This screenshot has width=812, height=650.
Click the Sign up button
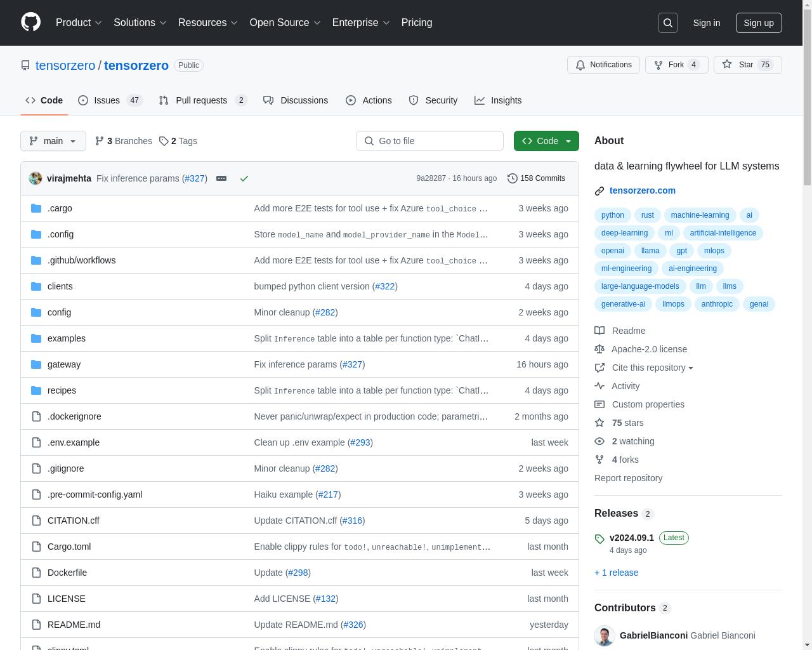pyautogui.click(x=759, y=23)
